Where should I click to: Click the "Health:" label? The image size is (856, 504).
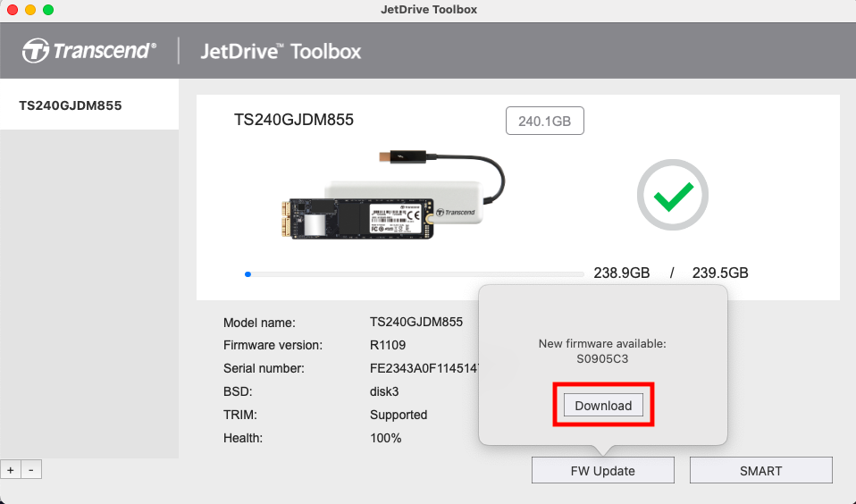tap(243, 438)
